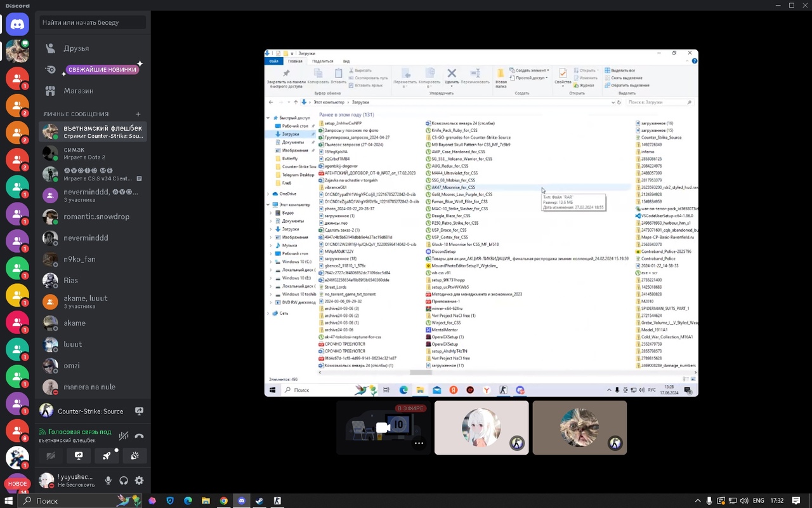Image resolution: width=812 pixels, height=508 pixels.
Task: Open Windows notification center icon
Action: click(x=796, y=501)
